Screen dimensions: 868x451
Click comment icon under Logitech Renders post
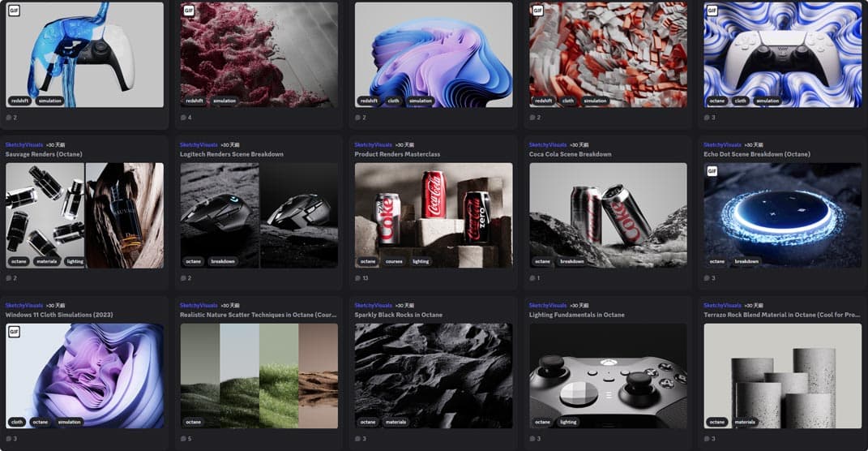[x=183, y=278]
